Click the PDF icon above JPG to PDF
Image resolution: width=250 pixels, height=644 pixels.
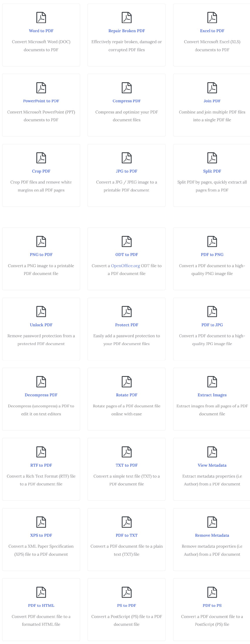click(127, 158)
